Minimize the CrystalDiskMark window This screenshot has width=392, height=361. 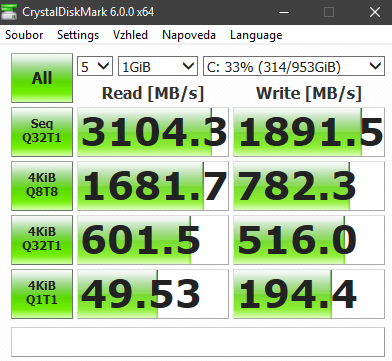[x=284, y=12]
